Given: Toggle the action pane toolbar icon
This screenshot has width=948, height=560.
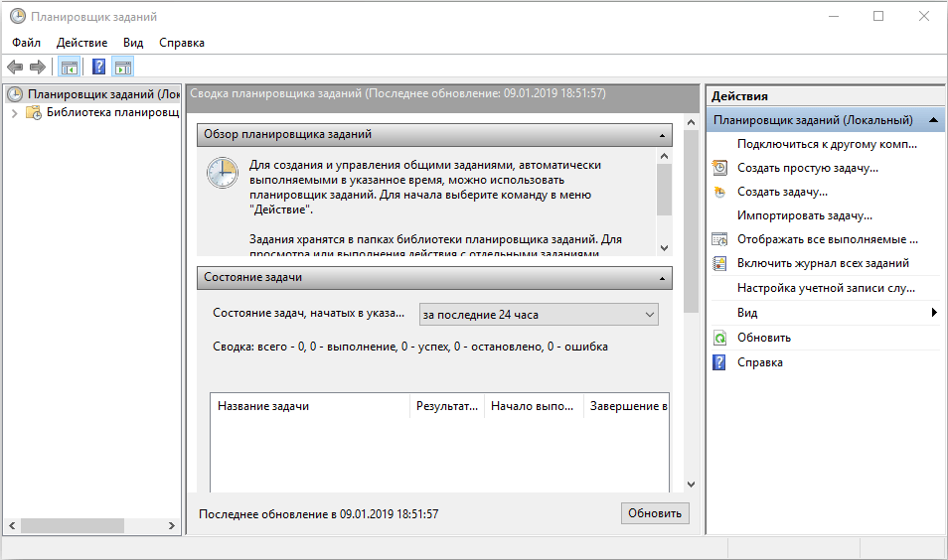Looking at the screenshot, I should click(123, 68).
